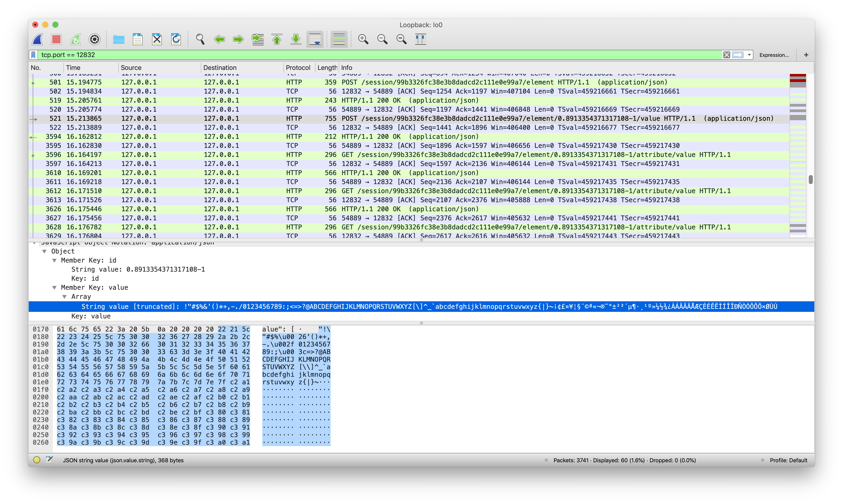Collapse the Member Key: id node

[54, 261]
